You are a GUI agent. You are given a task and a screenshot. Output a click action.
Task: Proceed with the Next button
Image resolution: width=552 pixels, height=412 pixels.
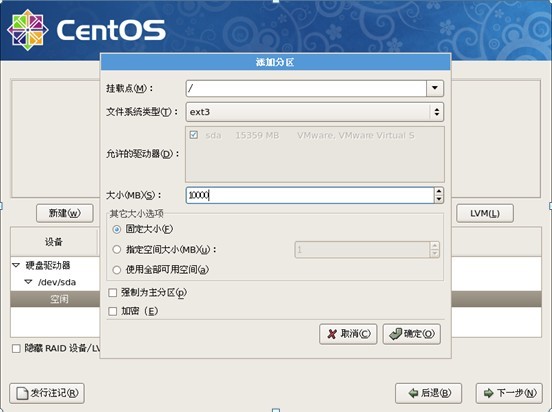coord(509,393)
